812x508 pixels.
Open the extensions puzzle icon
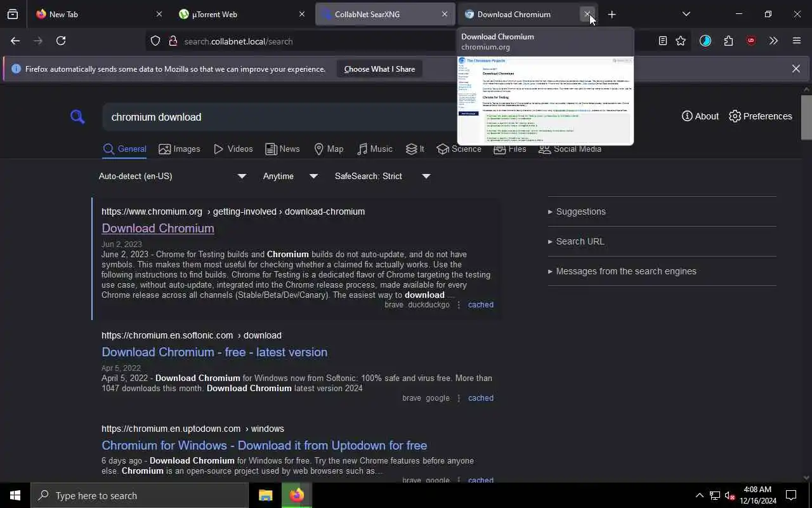(x=728, y=41)
